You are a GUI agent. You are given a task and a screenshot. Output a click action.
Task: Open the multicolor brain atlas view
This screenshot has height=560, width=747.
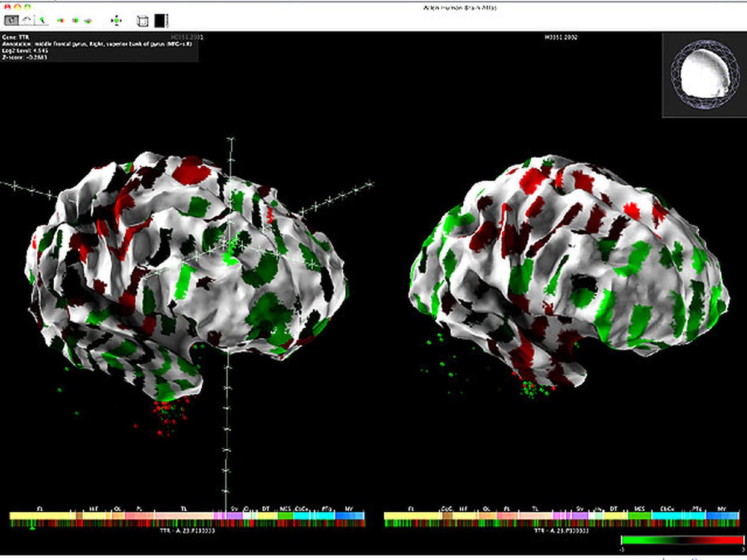coord(88,20)
